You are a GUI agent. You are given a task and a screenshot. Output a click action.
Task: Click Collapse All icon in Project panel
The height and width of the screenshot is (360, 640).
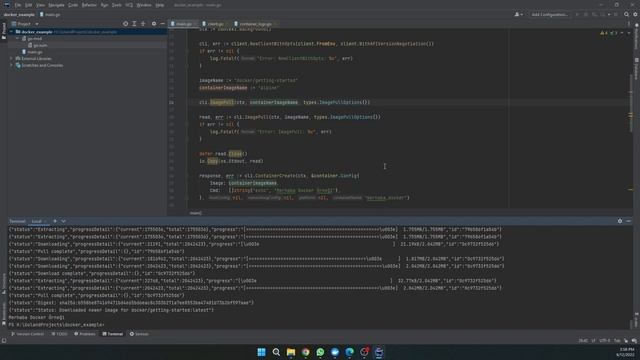(143, 24)
